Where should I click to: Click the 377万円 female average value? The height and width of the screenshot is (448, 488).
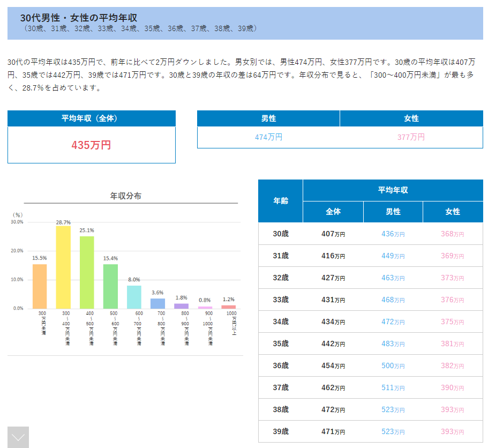tap(411, 137)
